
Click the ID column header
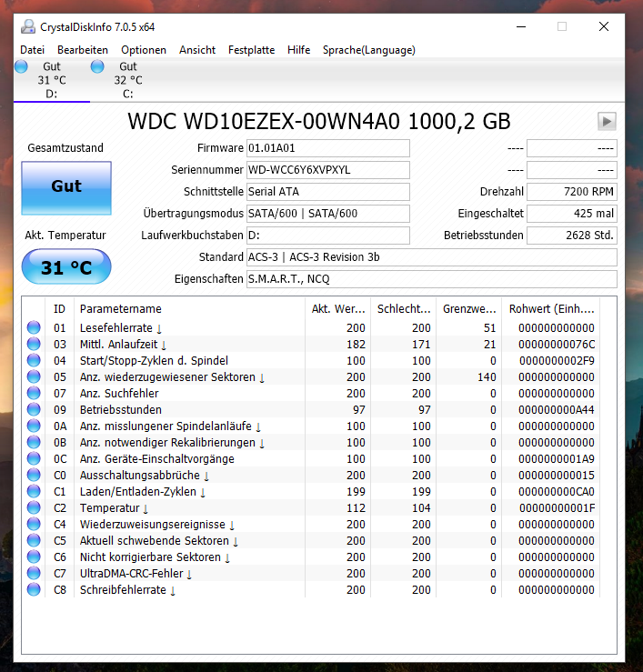(x=60, y=309)
